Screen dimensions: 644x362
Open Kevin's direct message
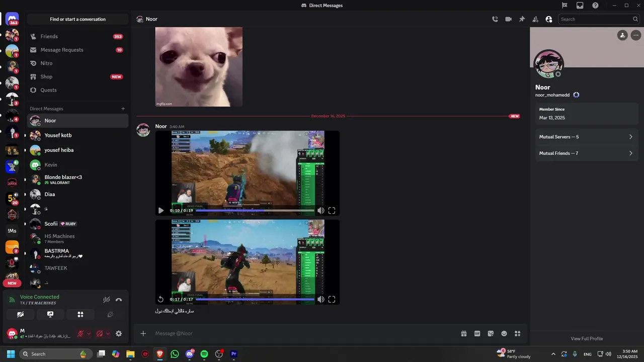[78, 165]
